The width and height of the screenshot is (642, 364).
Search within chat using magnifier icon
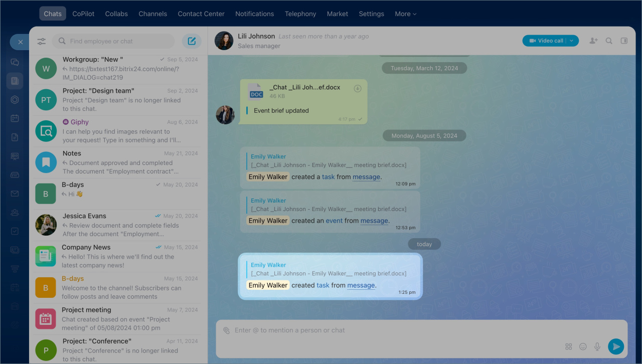click(609, 41)
